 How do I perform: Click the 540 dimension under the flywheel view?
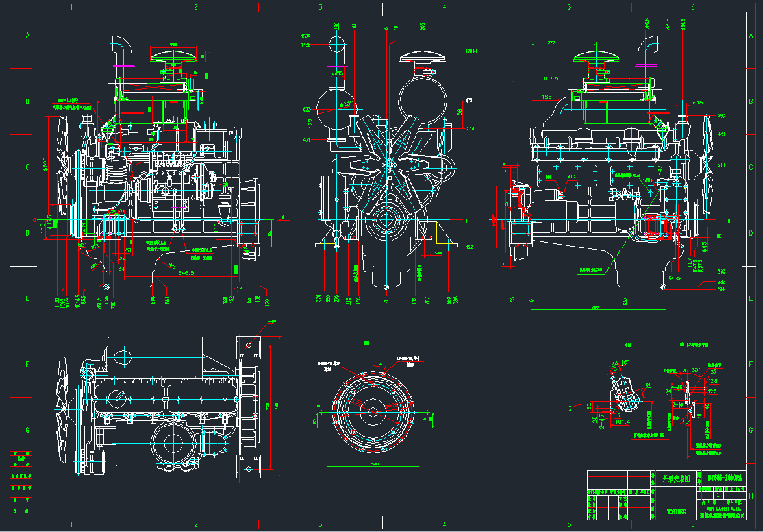pos(374,465)
